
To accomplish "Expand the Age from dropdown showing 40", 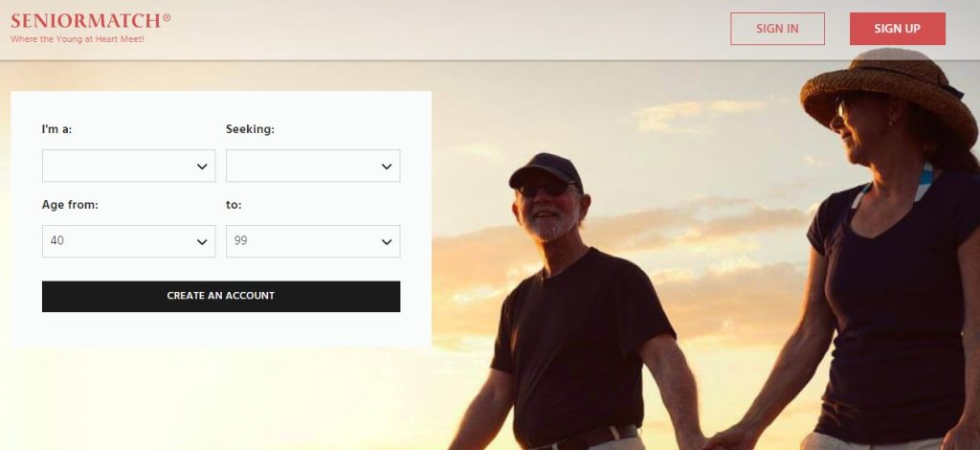I will tap(129, 241).
